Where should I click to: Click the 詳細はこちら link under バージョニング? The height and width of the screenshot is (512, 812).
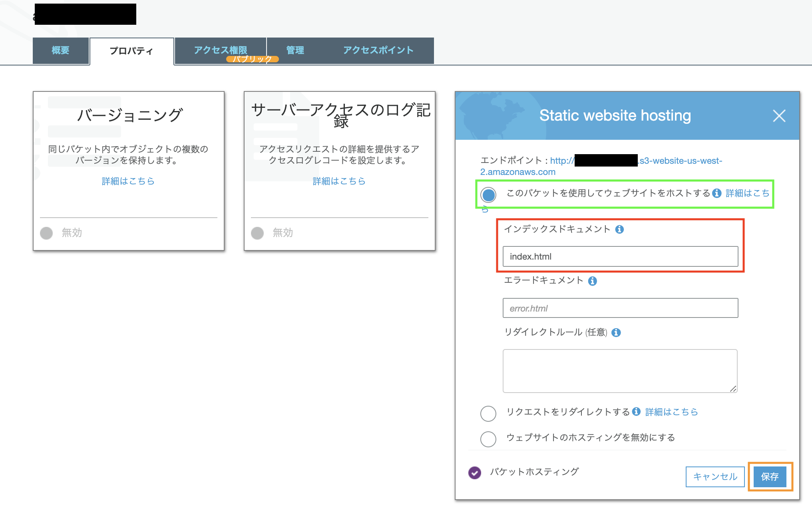pos(128,181)
